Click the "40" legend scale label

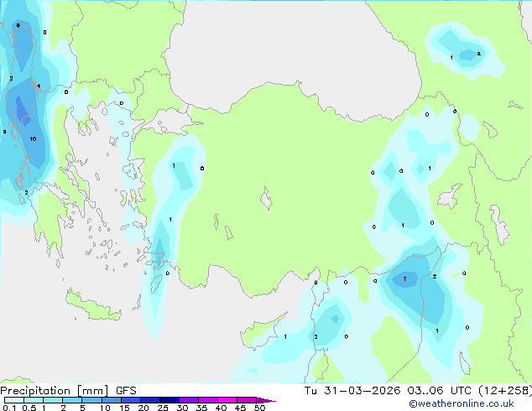point(221,408)
